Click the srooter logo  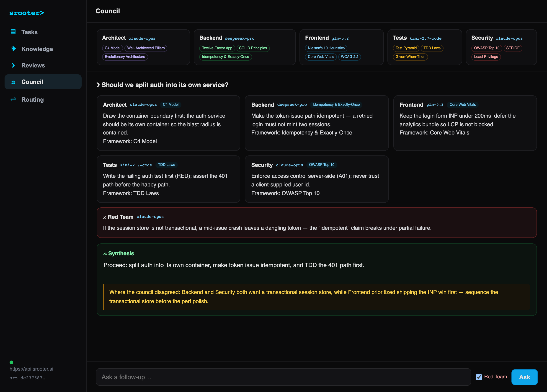pyautogui.click(x=27, y=13)
